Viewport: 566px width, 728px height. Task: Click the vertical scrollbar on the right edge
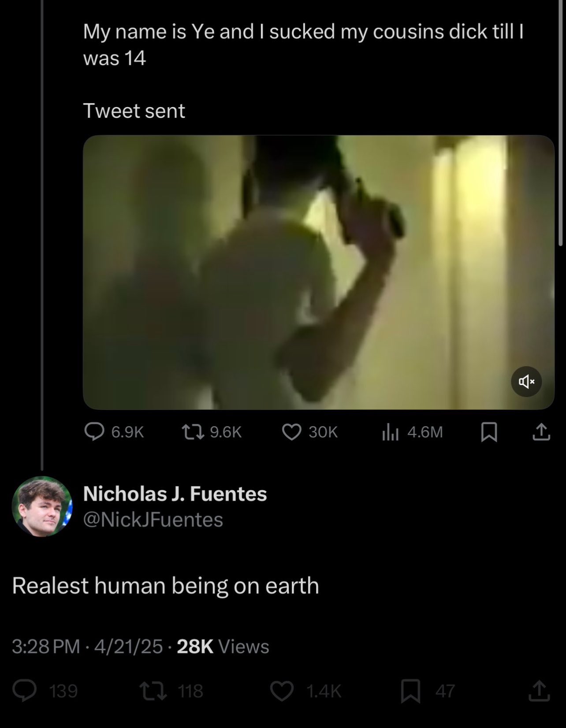pos(560,123)
